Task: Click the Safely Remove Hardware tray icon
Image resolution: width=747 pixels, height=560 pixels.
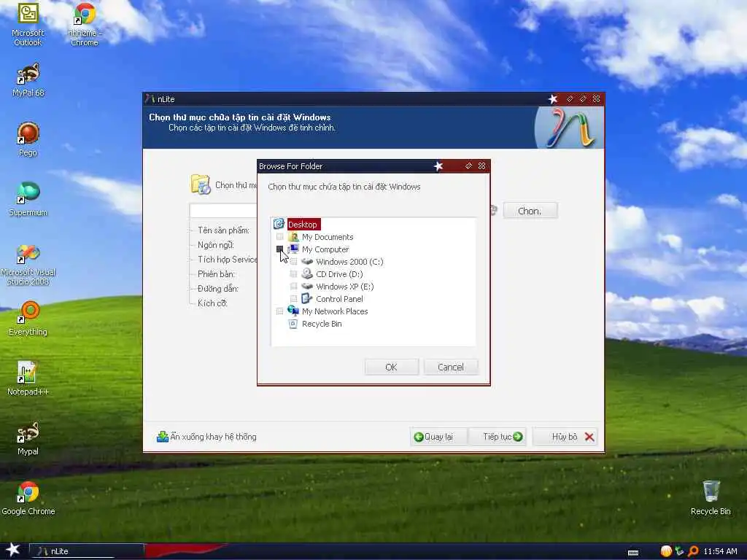Action: click(x=679, y=551)
